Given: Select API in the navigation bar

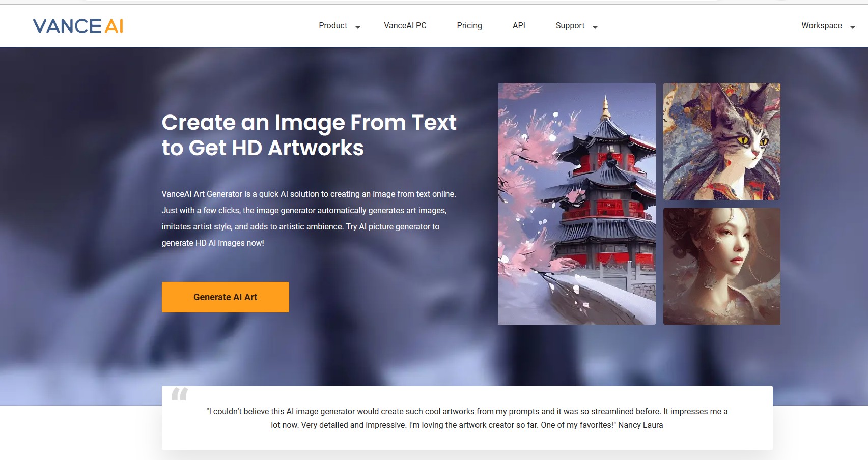Looking at the screenshot, I should [518, 26].
